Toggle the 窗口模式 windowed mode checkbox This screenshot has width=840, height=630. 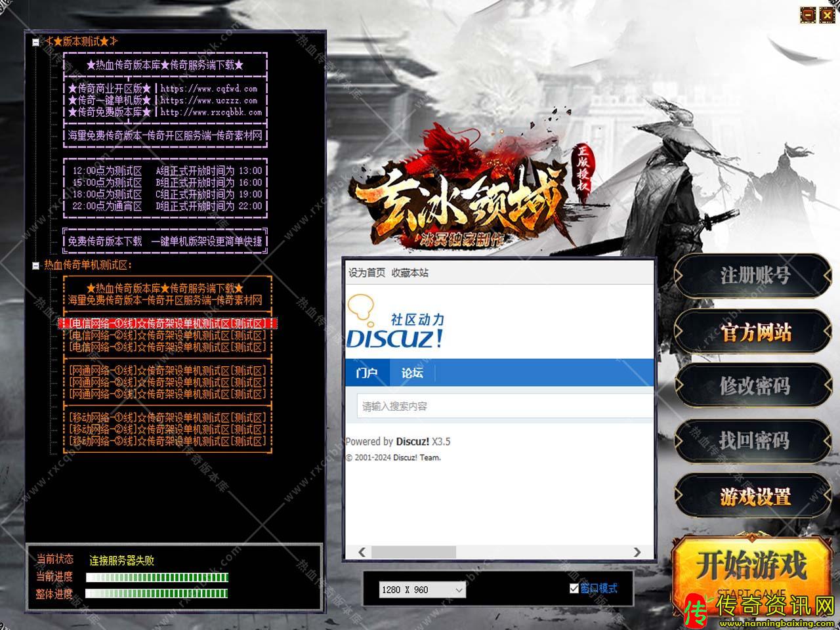(x=574, y=589)
